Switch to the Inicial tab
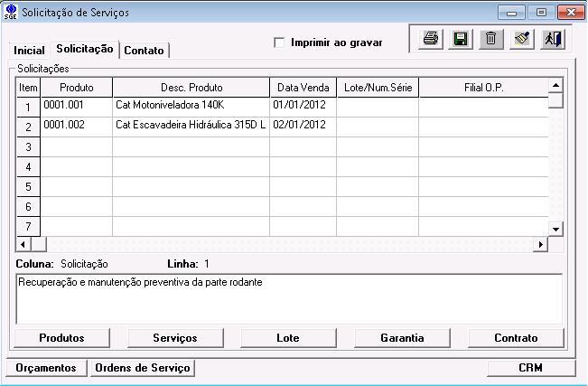Viewport: 588px width, 386px height. pyautogui.click(x=29, y=50)
